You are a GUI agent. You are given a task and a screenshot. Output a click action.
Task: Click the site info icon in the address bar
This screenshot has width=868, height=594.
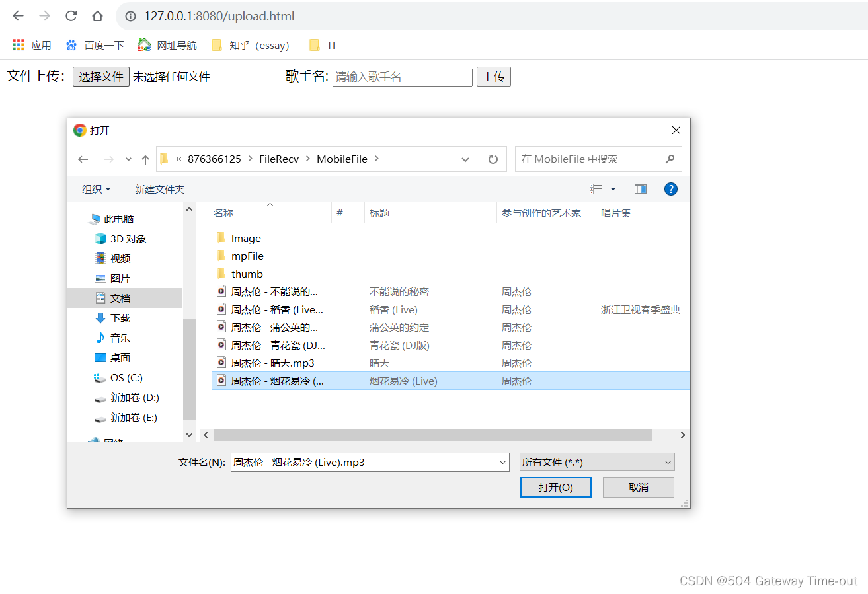131,16
